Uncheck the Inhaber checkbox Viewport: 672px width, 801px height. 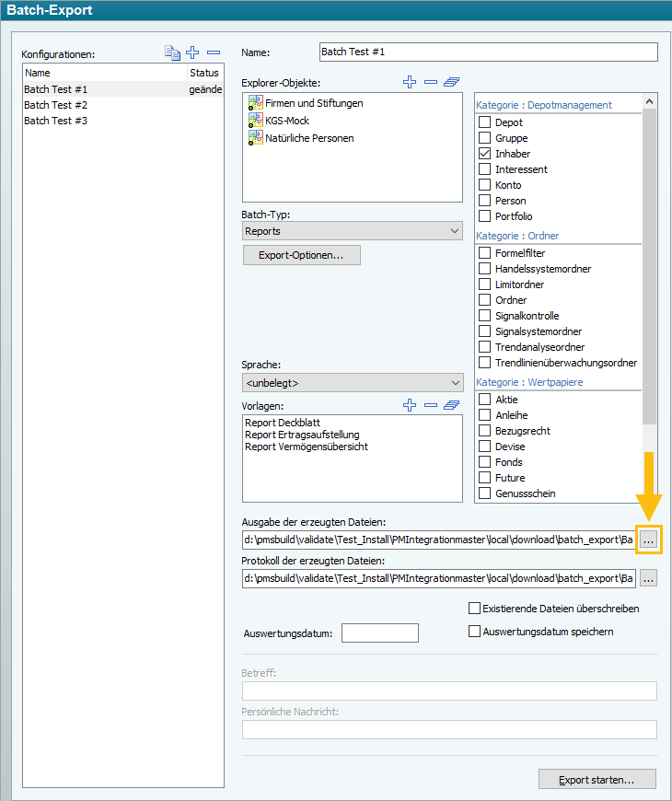point(485,154)
